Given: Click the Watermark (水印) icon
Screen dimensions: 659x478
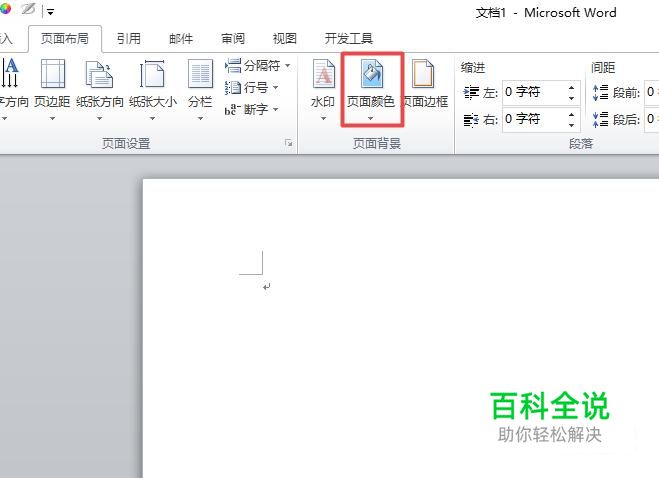Looking at the screenshot, I should pos(323,74).
